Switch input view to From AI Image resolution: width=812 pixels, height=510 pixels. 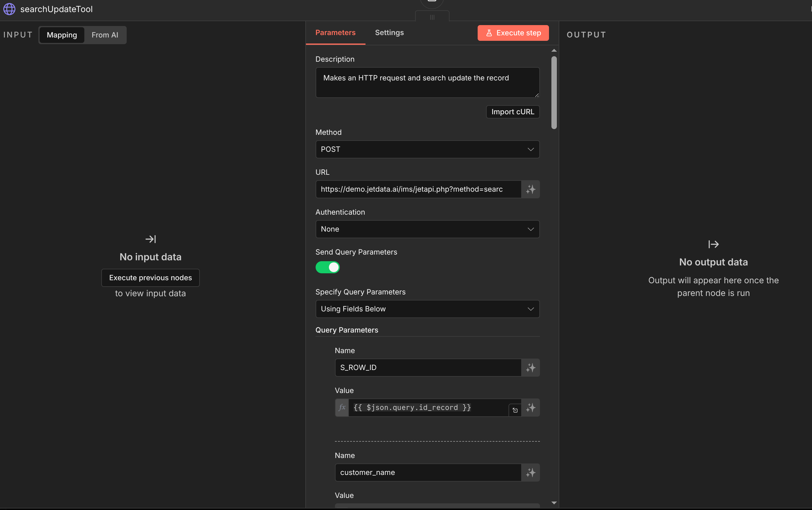click(105, 35)
